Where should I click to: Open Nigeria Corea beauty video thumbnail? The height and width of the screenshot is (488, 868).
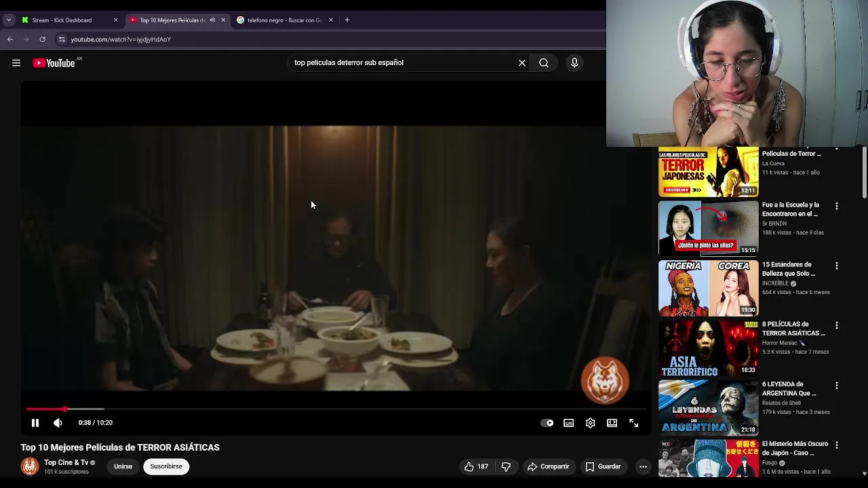tap(709, 287)
